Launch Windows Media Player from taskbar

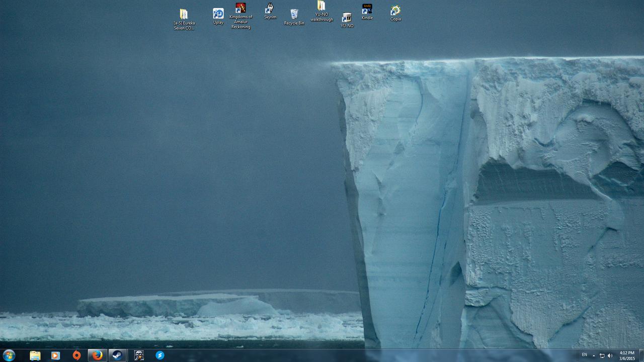tap(55, 355)
